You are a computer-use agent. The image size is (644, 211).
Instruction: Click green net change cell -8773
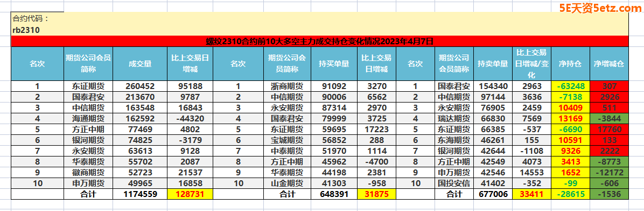click(608, 161)
